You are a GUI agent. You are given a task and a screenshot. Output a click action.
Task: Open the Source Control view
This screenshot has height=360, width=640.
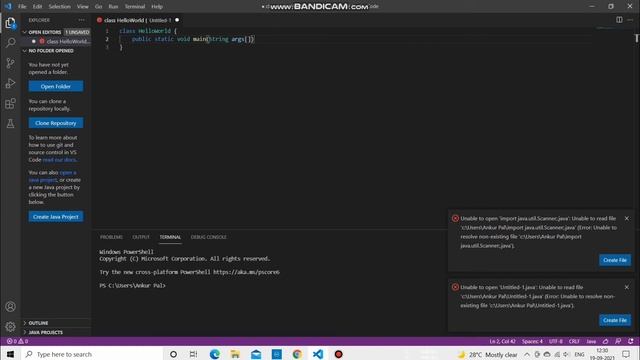[x=10, y=63]
